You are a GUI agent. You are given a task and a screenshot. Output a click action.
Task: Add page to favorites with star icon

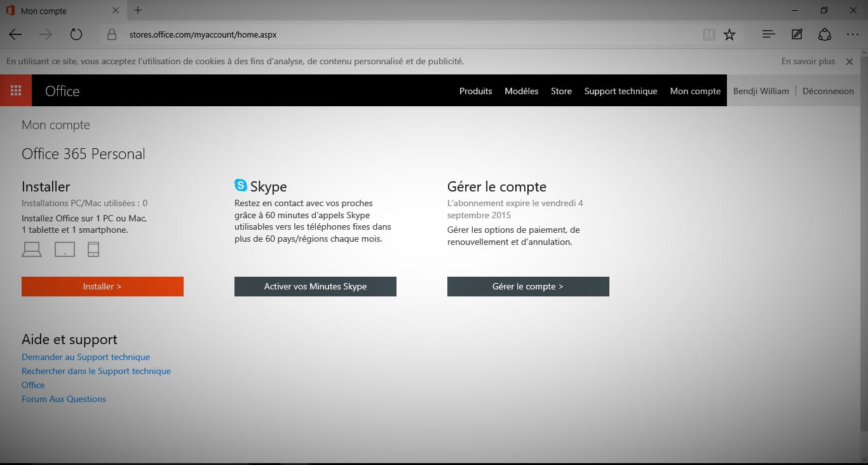tap(729, 34)
